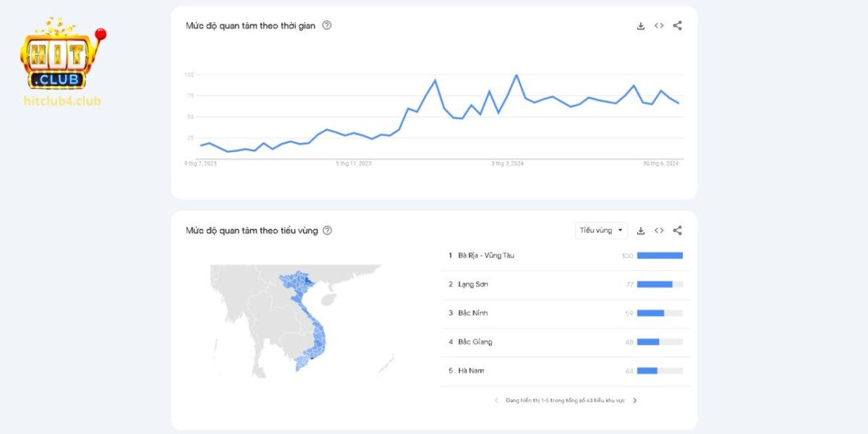Image resolution: width=868 pixels, height=434 pixels.
Task: Open the help tooltip beside 'Mức độ quan tâm theo tiểu vùng'
Action: click(328, 230)
